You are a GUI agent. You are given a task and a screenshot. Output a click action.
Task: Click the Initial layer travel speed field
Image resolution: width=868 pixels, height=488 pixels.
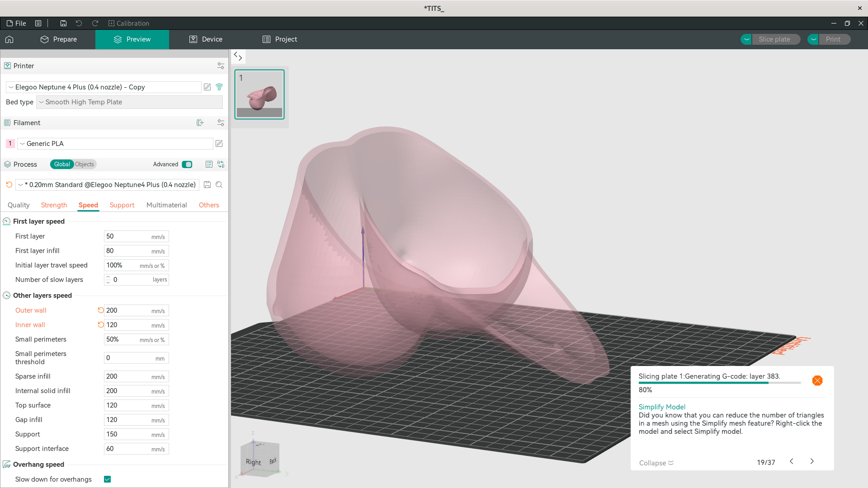tap(136, 265)
